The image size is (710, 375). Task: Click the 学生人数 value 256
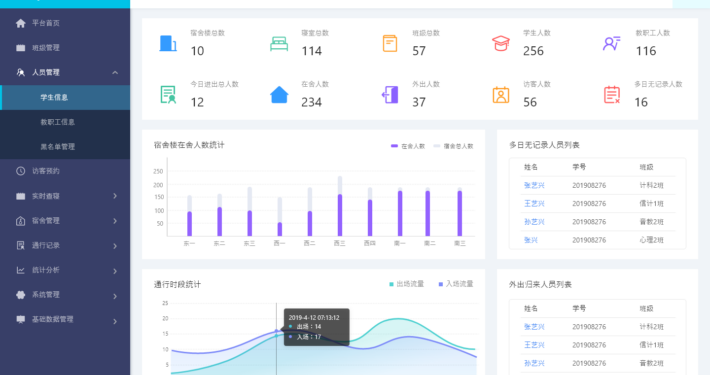[x=533, y=51]
